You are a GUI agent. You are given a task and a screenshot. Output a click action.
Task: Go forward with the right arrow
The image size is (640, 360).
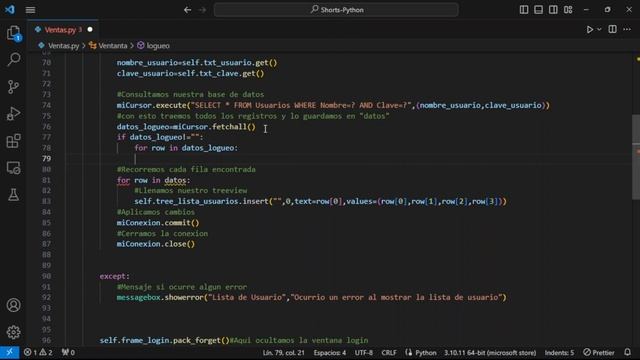pos(202,10)
